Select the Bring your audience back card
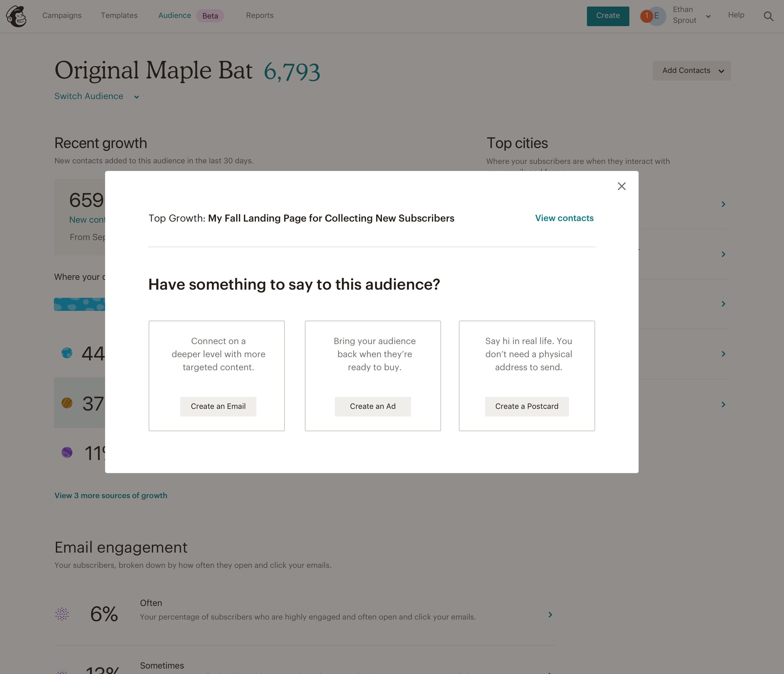The height and width of the screenshot is (674, 784). 373,376
